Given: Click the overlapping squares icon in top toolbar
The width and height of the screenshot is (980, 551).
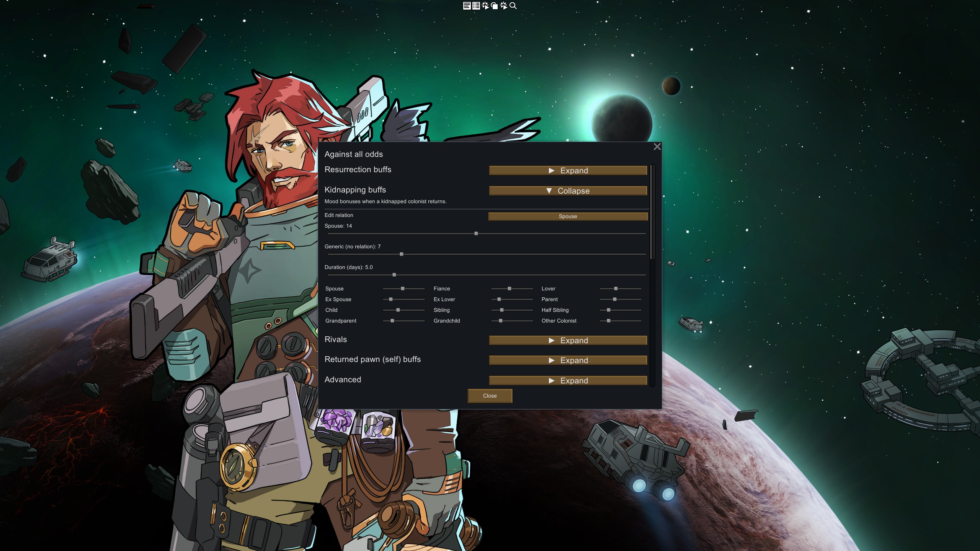Looking at the screenshot, I should point(495,6).
